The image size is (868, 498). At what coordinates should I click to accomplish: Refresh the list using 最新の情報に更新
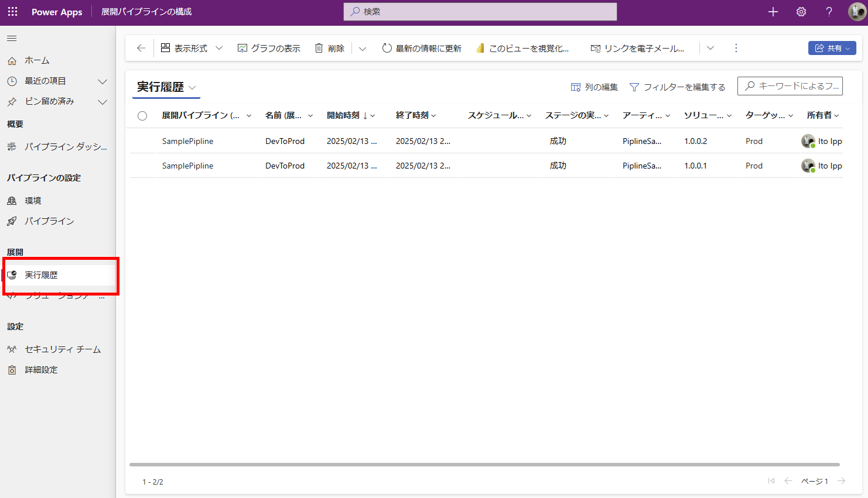(421, 48)
